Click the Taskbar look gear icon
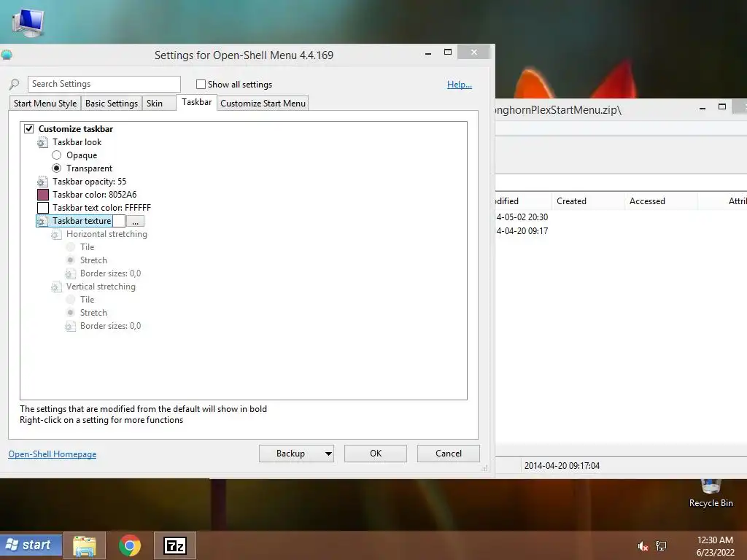The image size is (747, 560). (x=42, y=142)
